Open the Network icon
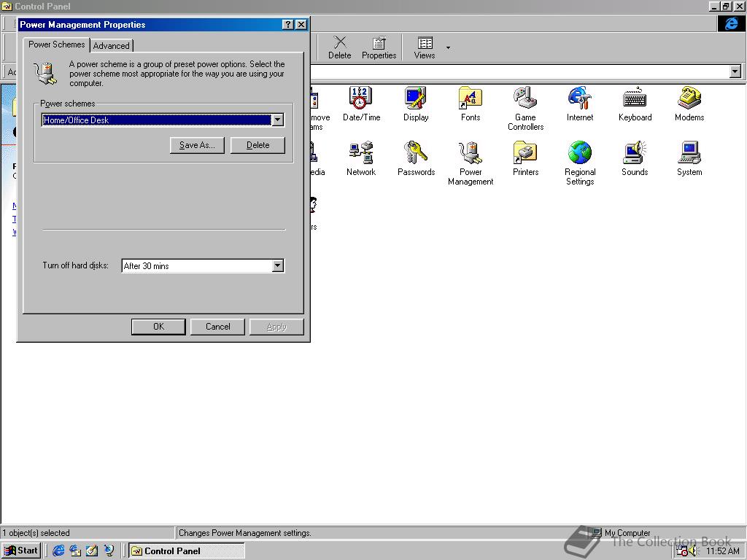 (x=361, y=158)
